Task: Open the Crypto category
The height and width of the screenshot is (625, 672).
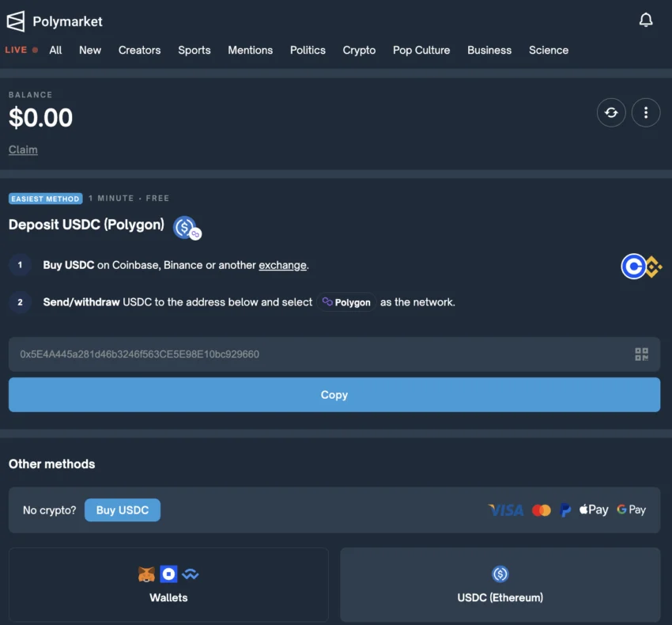Action: pos(359,50)
